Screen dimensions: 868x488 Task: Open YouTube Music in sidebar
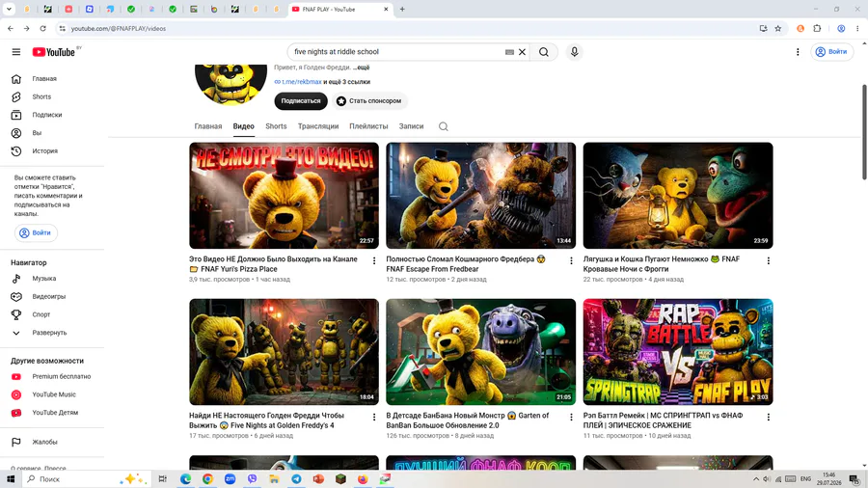[x=52, y=394]
